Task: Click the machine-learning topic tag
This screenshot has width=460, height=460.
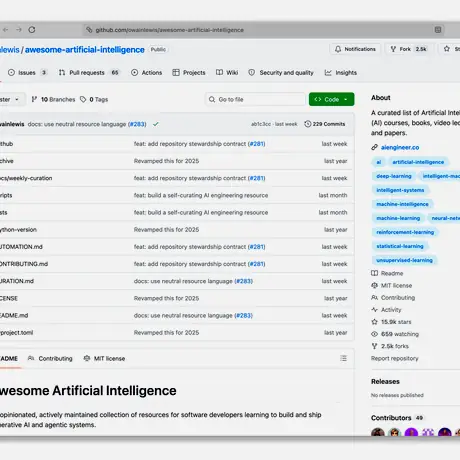Action: click(398, 218)
